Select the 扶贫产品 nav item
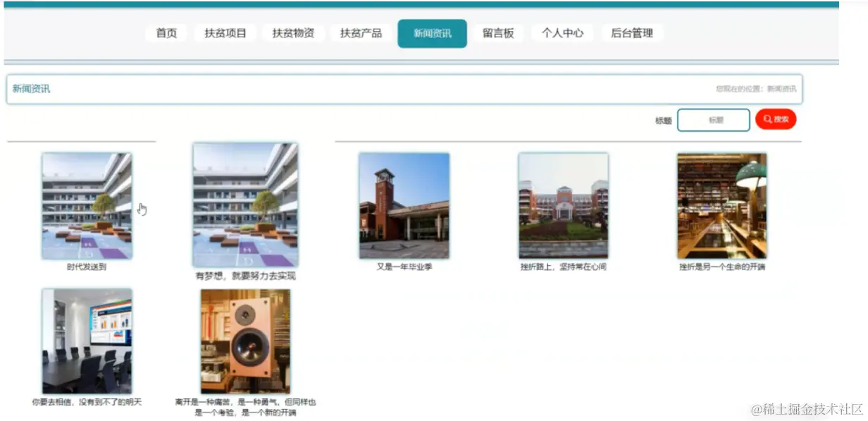The image size is (868, 421). click(361, 33)
